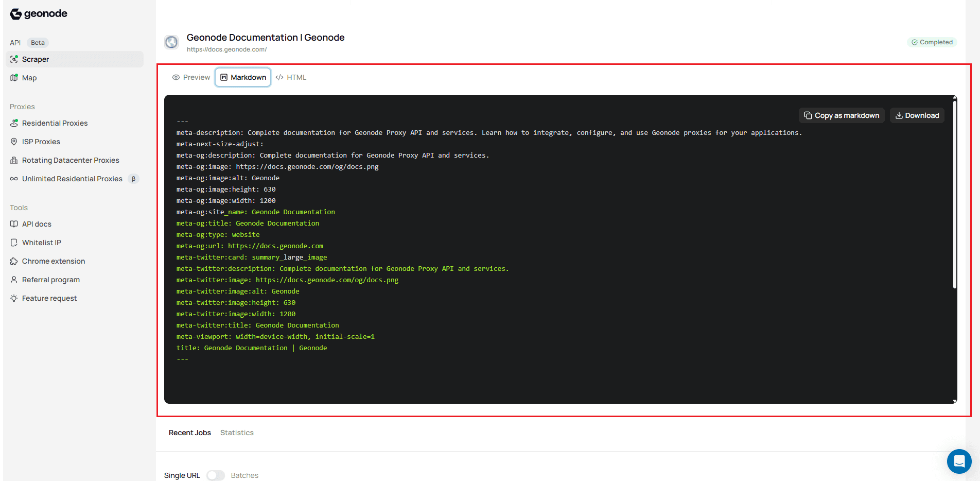Click the https://docs.geonode.com/ URL under the title

(226, 49)
